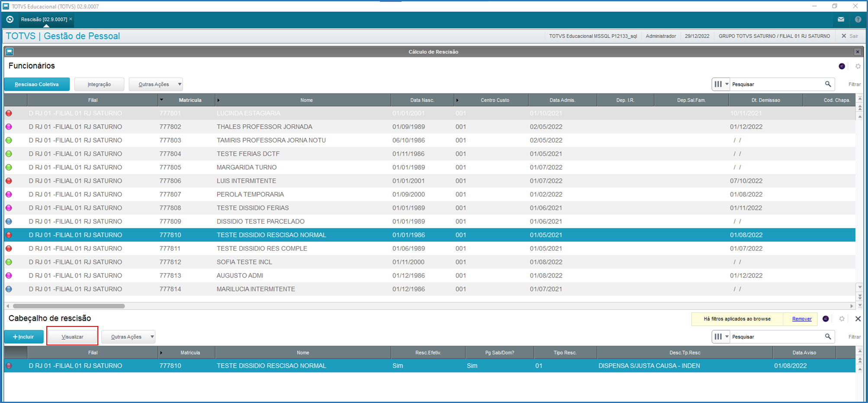Click the Funcionários search magnifier icon

[828, 84]
